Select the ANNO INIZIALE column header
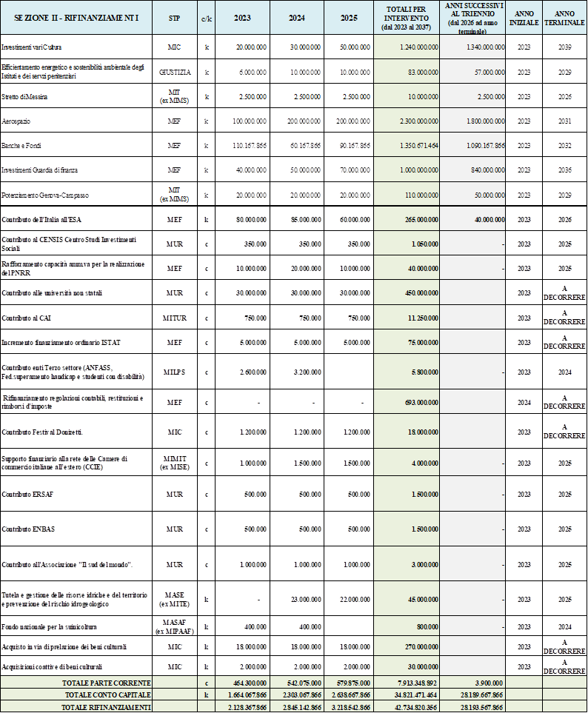The height and width of the screenshot is (713, 588). click(x=524, y=17)
